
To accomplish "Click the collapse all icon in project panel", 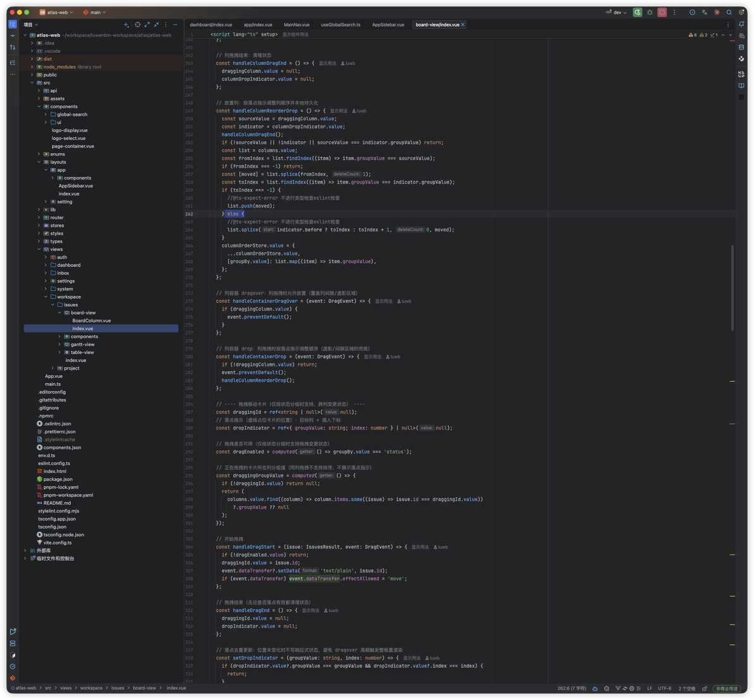I will pyautogui.click(x=156, y=25).
